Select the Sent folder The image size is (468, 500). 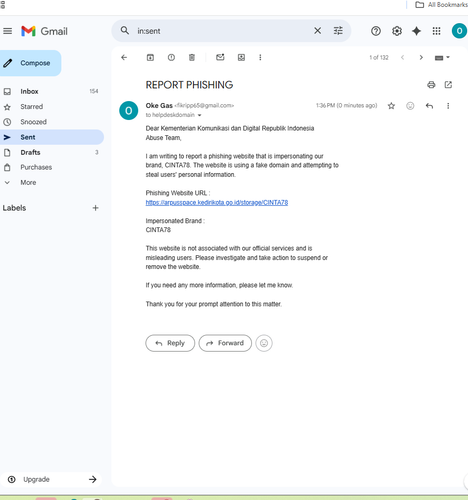tap(52, 137)
